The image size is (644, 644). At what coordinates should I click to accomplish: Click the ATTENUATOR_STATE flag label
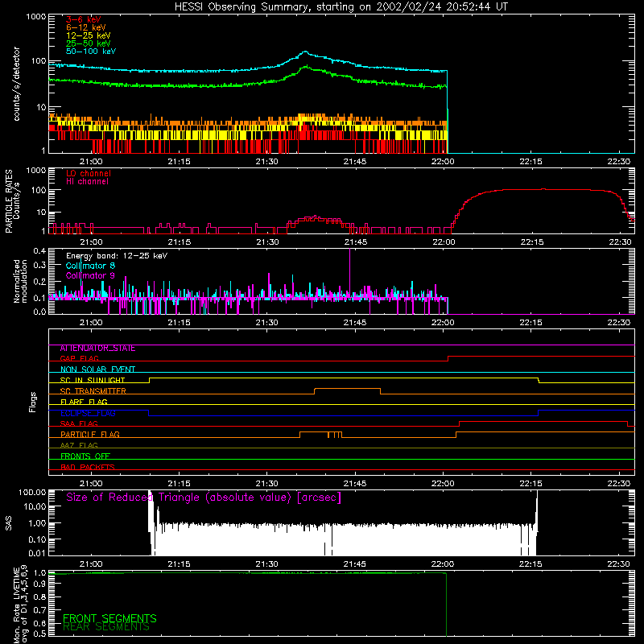coord(97,349)
